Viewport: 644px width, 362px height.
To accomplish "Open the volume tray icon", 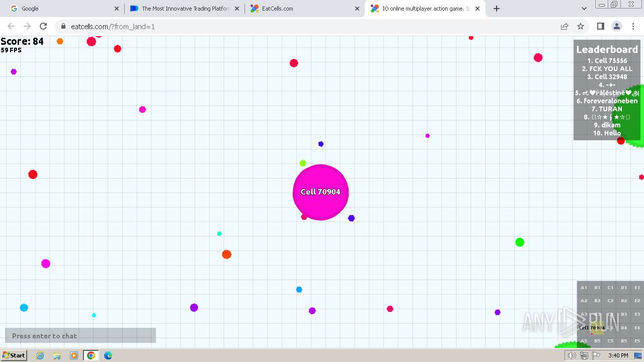I will pos(572,355).
